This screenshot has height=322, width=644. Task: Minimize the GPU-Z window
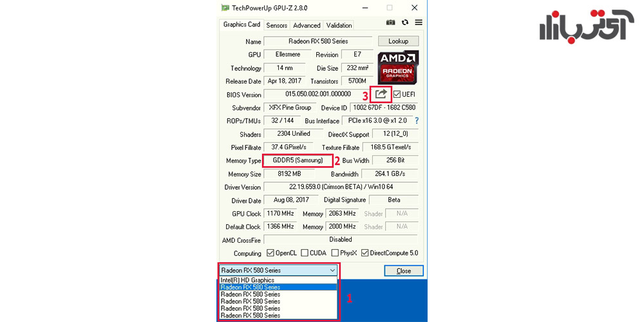364,8
